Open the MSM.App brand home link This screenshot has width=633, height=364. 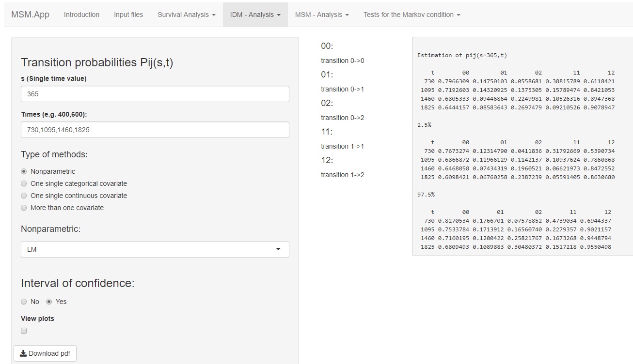[x=30, y=15]
